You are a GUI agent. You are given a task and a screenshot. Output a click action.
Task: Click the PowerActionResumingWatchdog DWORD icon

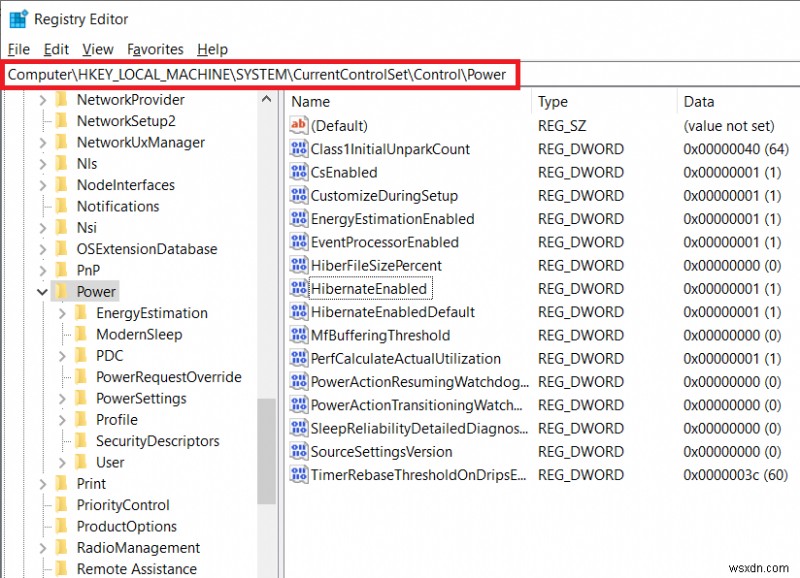point(298,382)
